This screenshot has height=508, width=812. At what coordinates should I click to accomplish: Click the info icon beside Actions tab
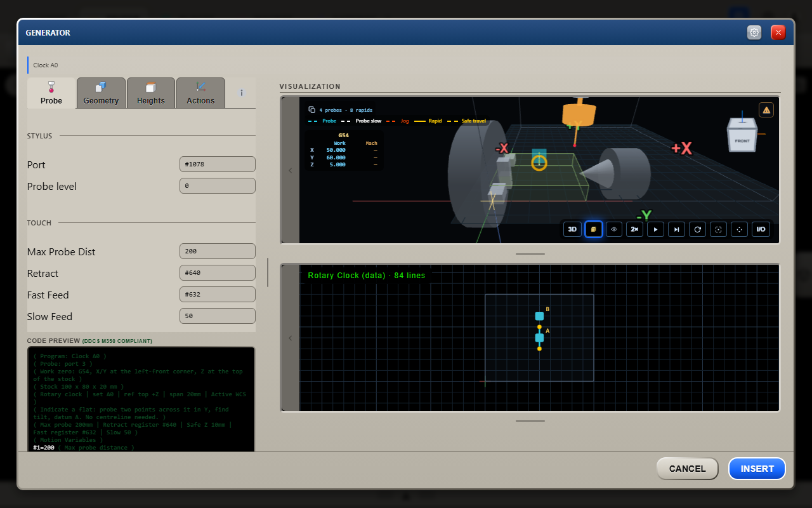pos(241,93)
